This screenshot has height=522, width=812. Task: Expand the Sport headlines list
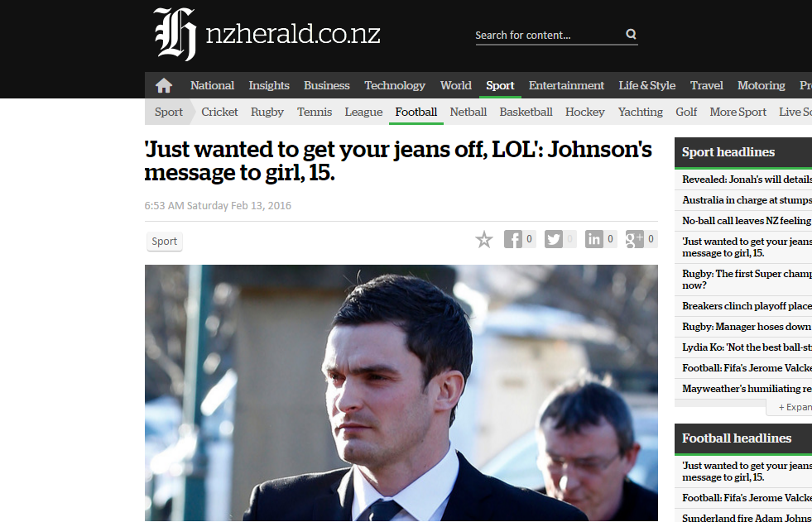click(794, 407)
